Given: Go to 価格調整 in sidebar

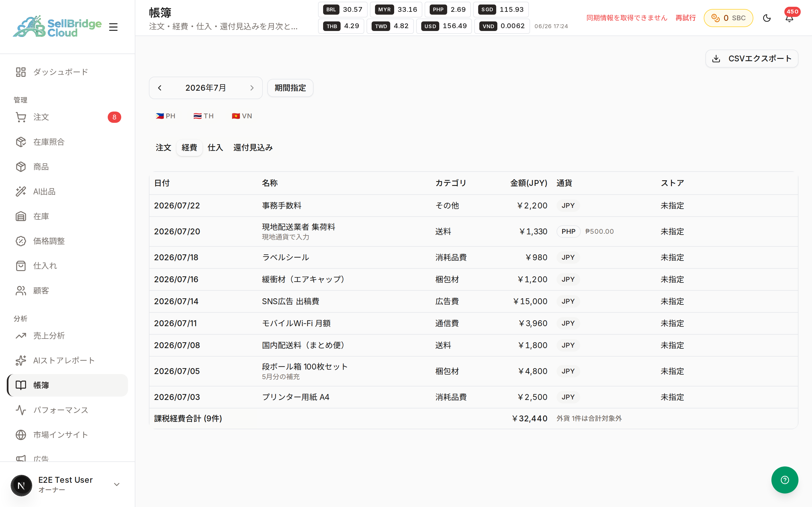Looking at the screenshot, I should (67, 241).
